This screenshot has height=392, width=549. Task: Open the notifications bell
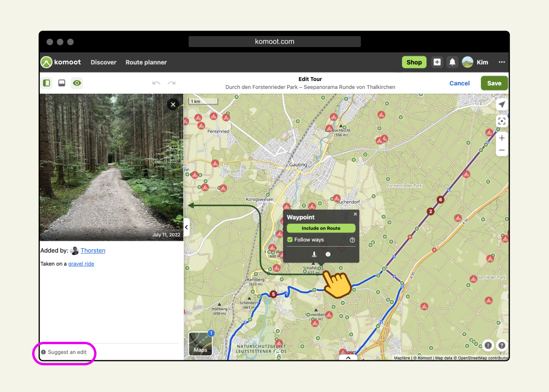click(452, 62)
